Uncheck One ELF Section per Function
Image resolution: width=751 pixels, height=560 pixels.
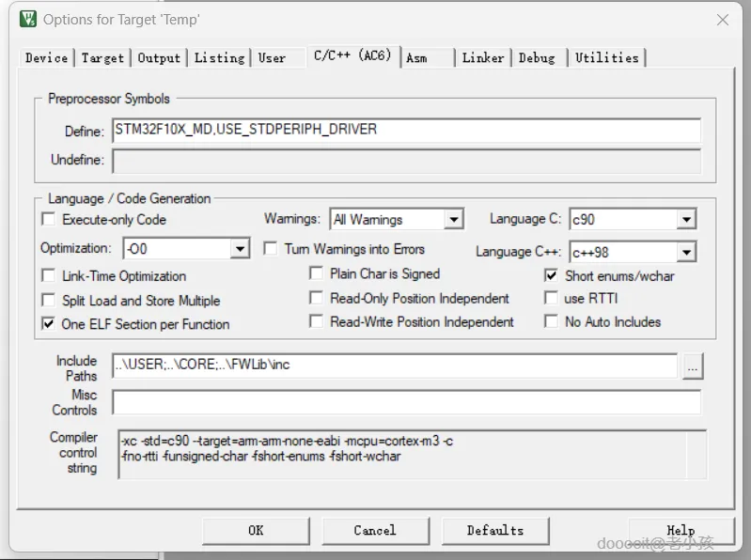(48, 323)
